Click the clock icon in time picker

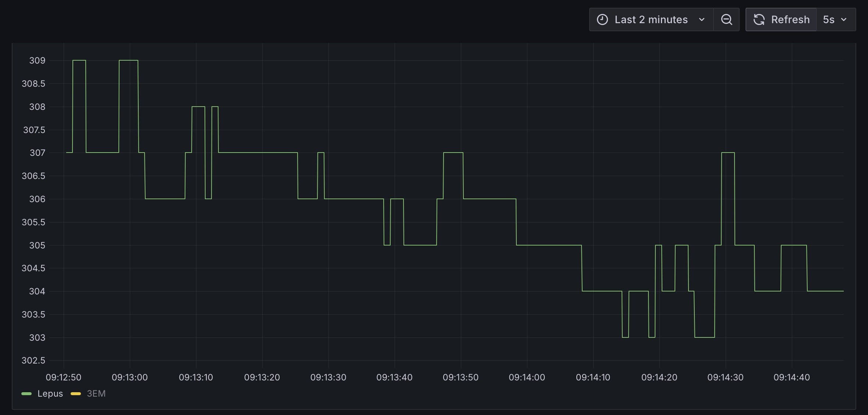coord(602,19)
